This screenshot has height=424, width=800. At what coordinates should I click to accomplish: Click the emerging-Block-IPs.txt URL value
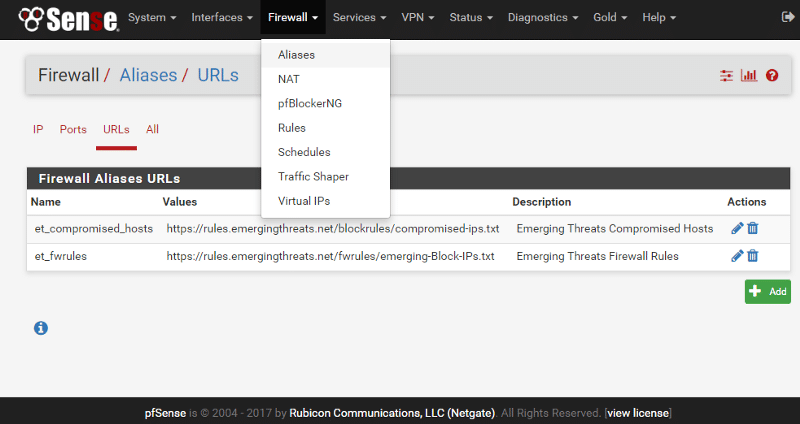click(331, 256)
